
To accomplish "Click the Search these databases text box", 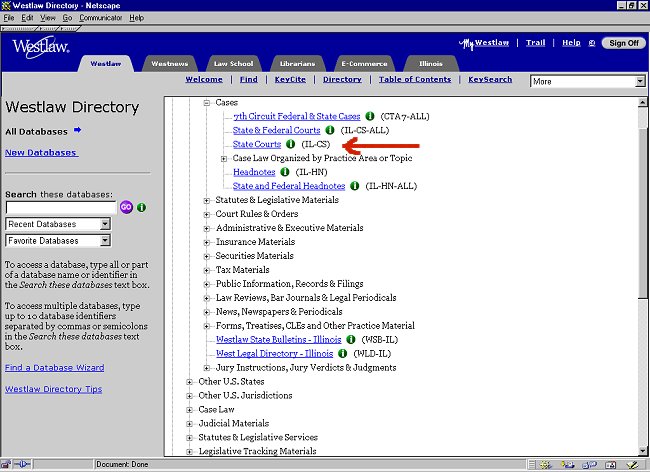I will [60, 208].
